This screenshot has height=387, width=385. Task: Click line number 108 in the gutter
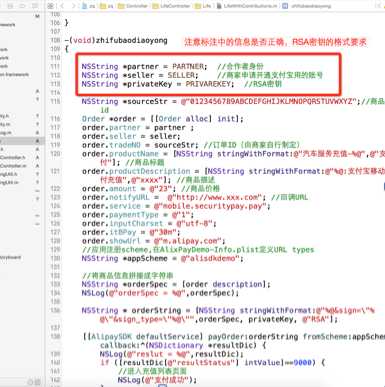(x=55, y=40)
